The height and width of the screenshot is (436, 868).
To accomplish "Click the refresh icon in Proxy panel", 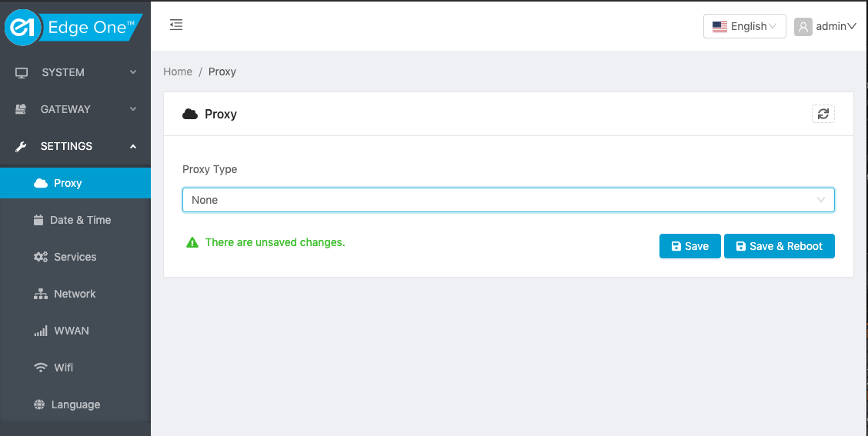I will [x=823, y=114].
